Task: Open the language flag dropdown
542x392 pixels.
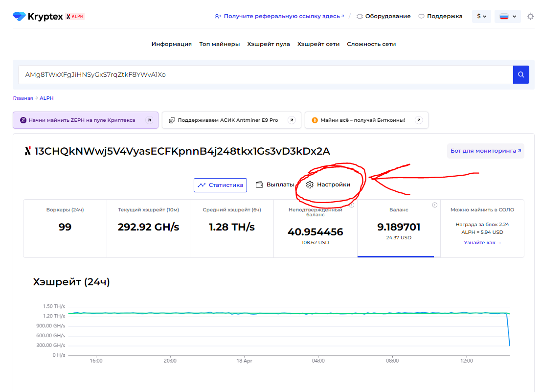Action: (x=507, y=16)
